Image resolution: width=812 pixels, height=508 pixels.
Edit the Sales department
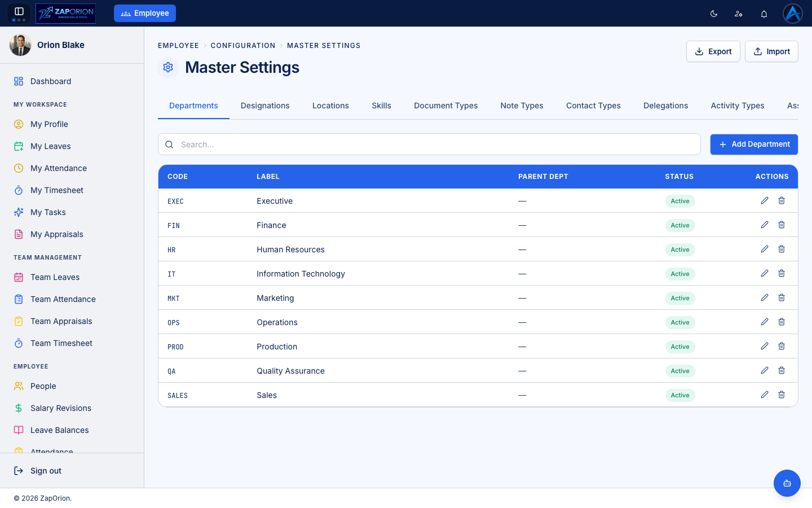click(765, 395)
